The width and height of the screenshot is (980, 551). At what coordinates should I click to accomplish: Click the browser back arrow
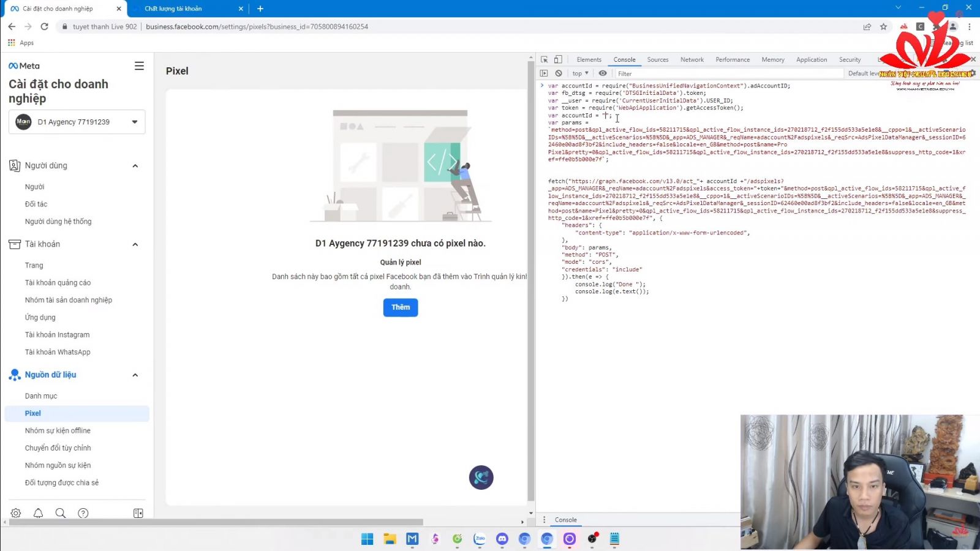(12, 26)
